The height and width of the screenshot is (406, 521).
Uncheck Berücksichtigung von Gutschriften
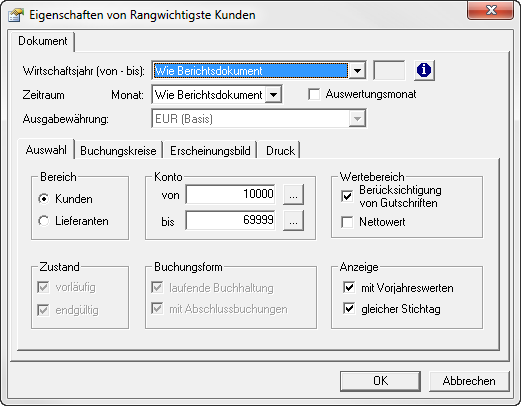coord(347,196)
